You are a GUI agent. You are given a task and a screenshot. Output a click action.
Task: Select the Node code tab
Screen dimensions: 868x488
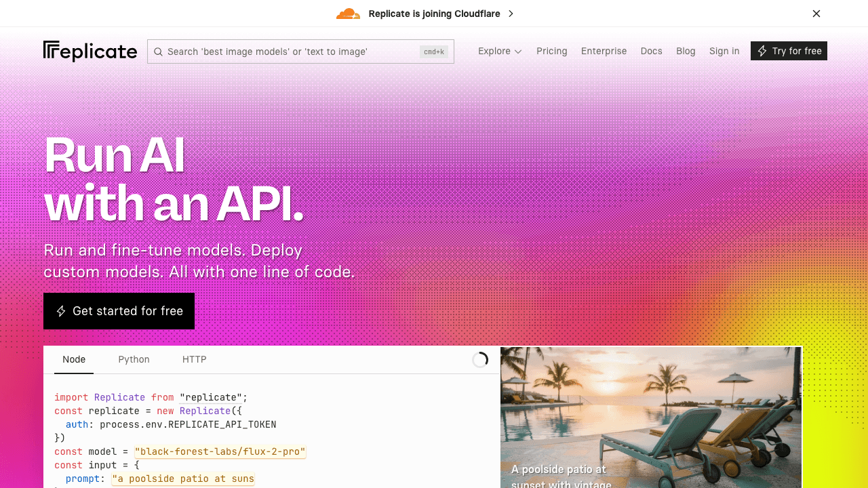tap(74, 359)
